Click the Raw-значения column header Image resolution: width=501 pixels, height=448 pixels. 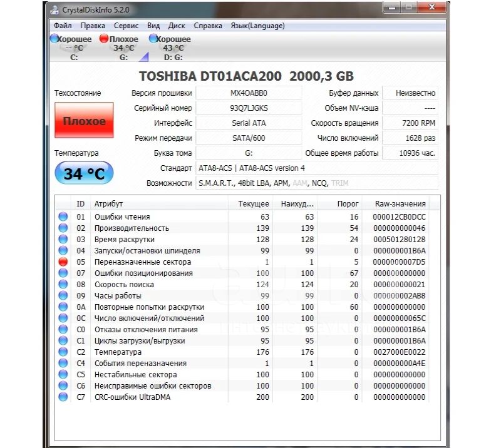click(x=396, y=203)
